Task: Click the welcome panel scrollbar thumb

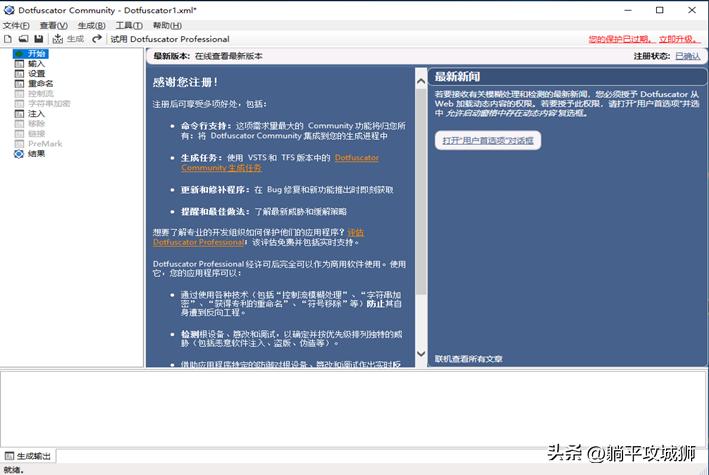Action: tap(421, 192)
